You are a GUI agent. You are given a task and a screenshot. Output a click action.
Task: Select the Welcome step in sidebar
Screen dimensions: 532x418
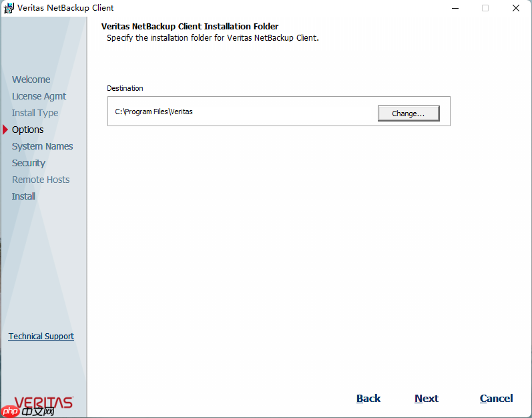click(31, 79)
